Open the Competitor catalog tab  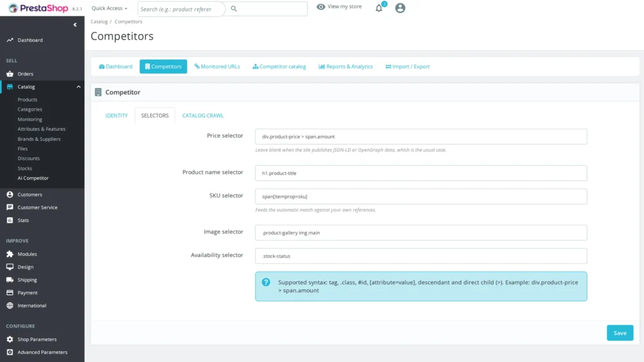[x=279, y=67]
